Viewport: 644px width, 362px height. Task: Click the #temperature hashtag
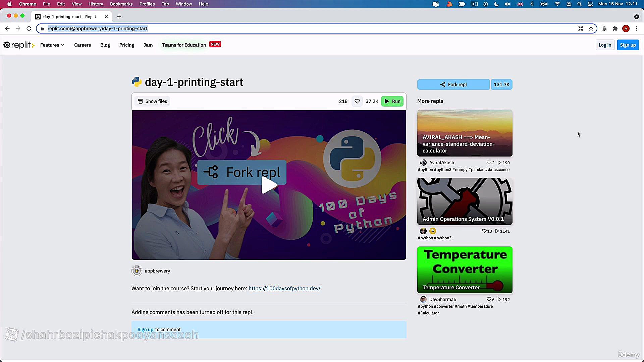(x=480, y=306)
